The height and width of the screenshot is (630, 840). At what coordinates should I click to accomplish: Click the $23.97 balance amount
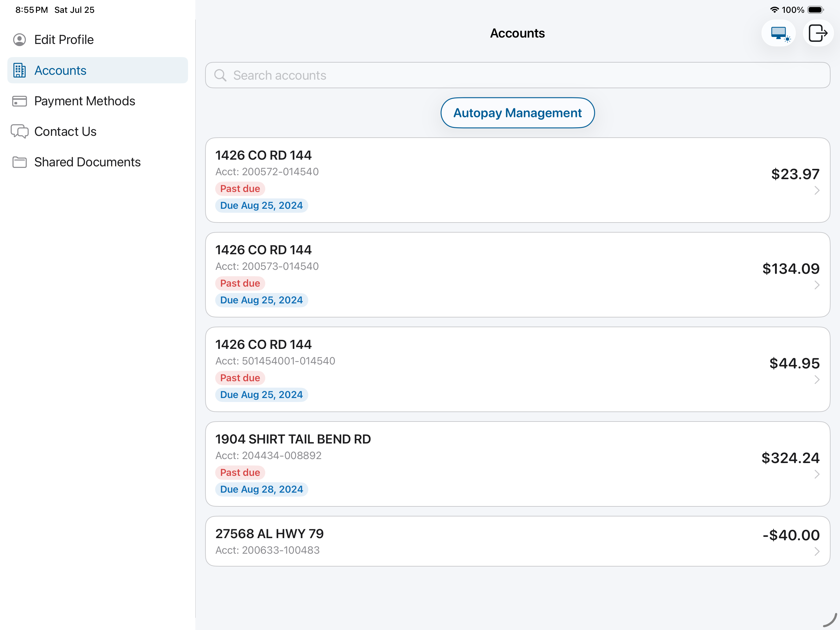coord(795,174)
